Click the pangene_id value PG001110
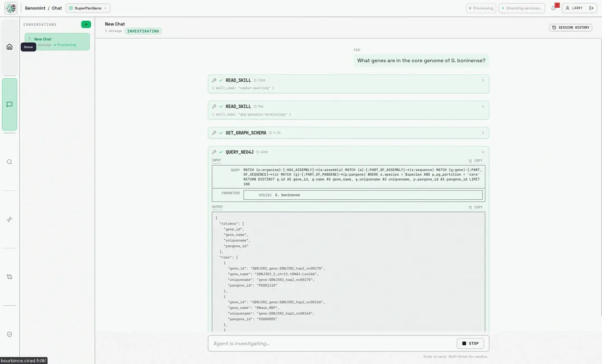602x364 pixels. 267,285
